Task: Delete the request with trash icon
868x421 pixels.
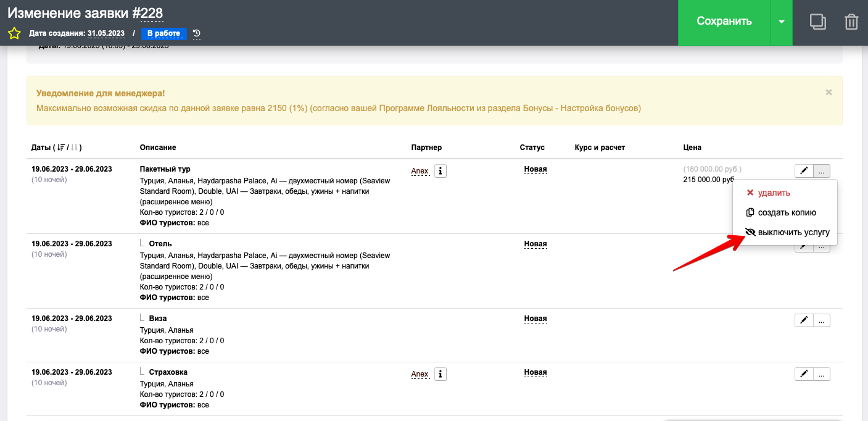Action: [851, 22]
